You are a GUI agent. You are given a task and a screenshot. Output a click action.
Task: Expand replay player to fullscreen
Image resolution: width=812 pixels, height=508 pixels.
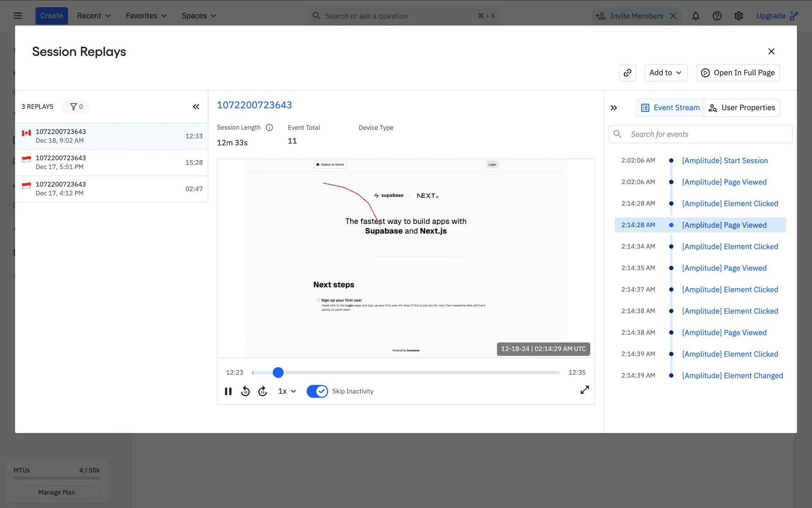click(x=584, y=390)
